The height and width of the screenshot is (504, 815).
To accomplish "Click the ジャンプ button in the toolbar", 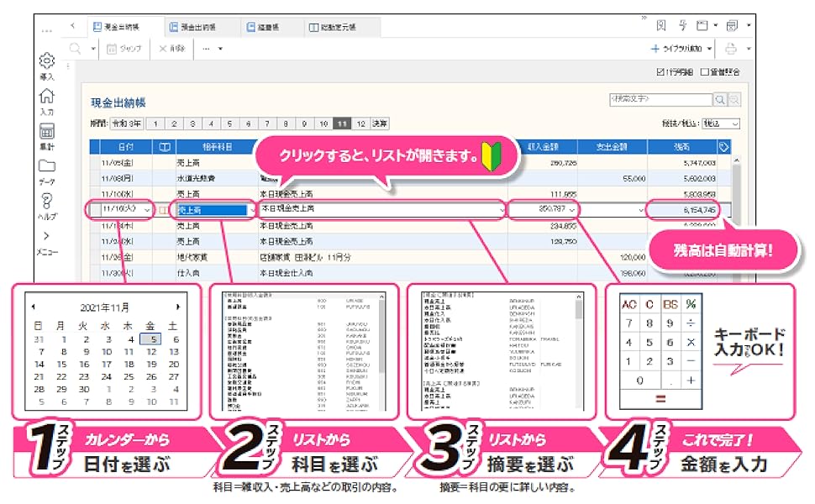I will [x=123, y=49].
